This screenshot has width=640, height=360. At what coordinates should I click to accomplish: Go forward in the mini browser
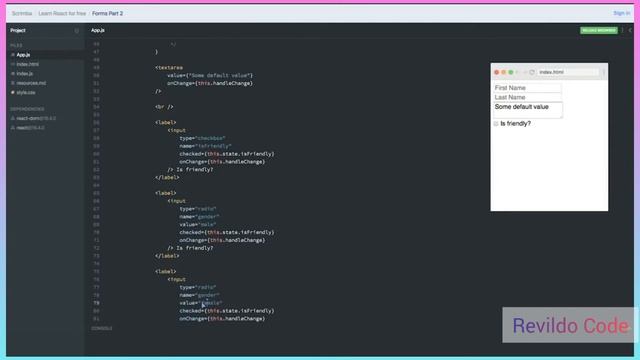point(524,72)
